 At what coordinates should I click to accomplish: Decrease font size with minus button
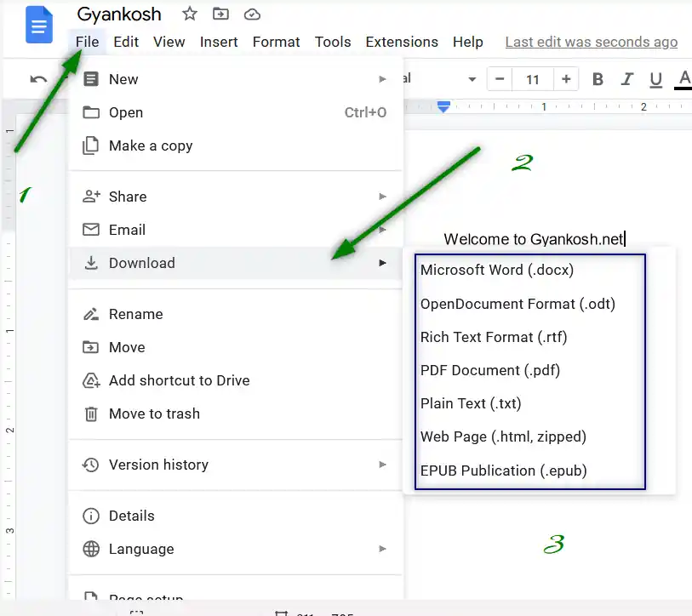click(x=500, y=79)
